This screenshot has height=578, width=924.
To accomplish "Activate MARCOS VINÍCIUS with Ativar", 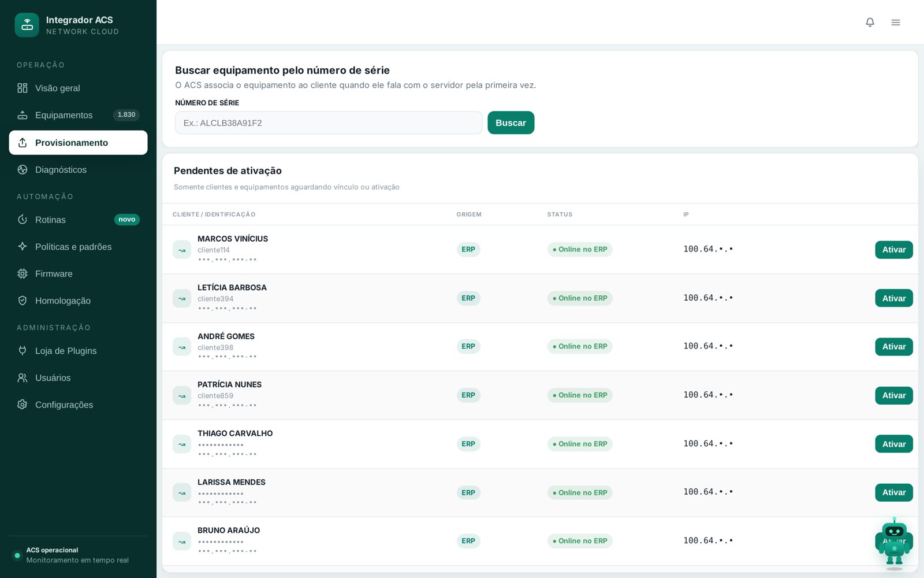I will (893, 250).
